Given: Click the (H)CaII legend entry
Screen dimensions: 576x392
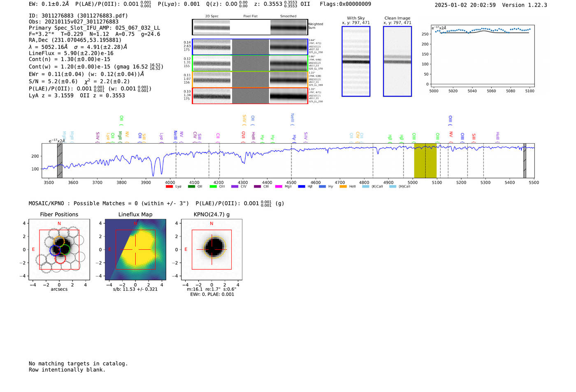Looking at the screenshot, I should (400, 186).
